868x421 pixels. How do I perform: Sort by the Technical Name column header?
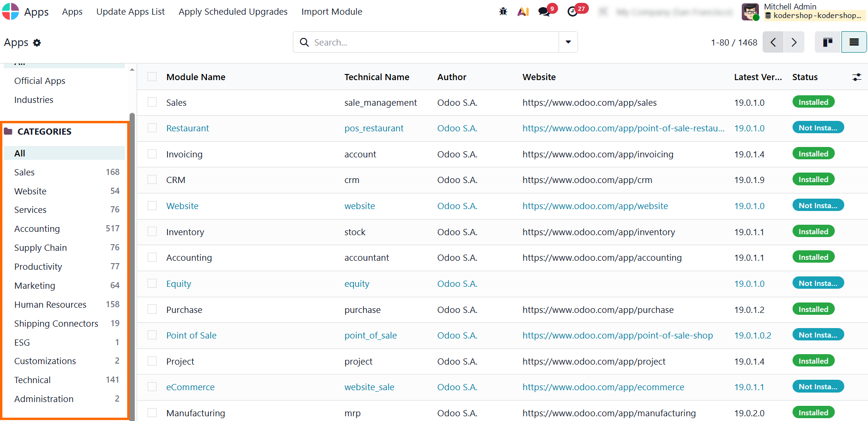377,77
